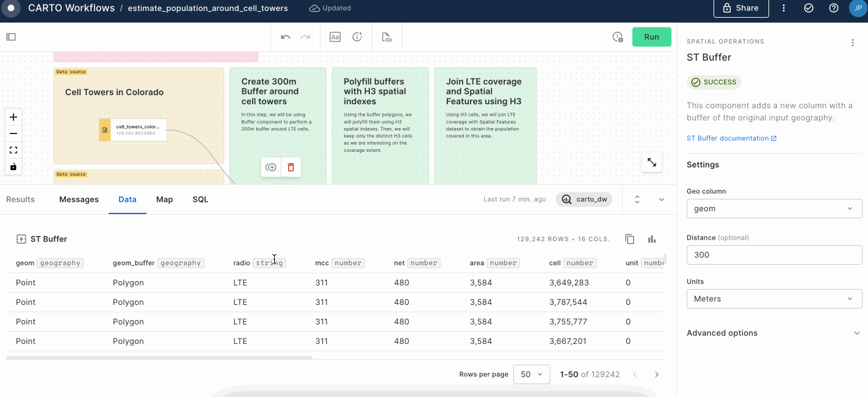
Task: Delete the Buffer component via trash icon
Action: click(x=291, y=166)
